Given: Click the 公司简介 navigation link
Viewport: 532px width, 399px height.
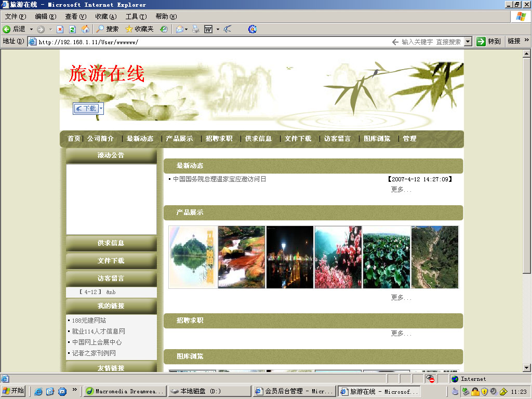Looking at the screenshot, I should click(100, 139).
